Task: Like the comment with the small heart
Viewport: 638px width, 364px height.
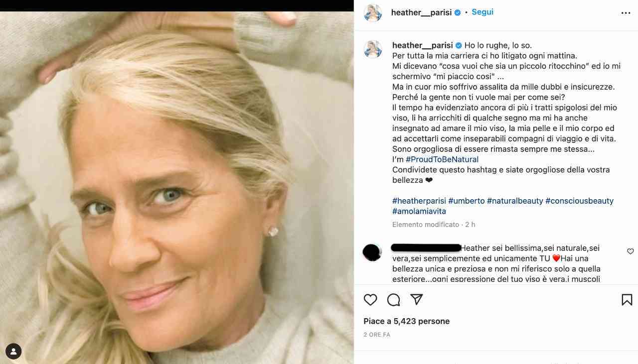Action: [630, 251]
